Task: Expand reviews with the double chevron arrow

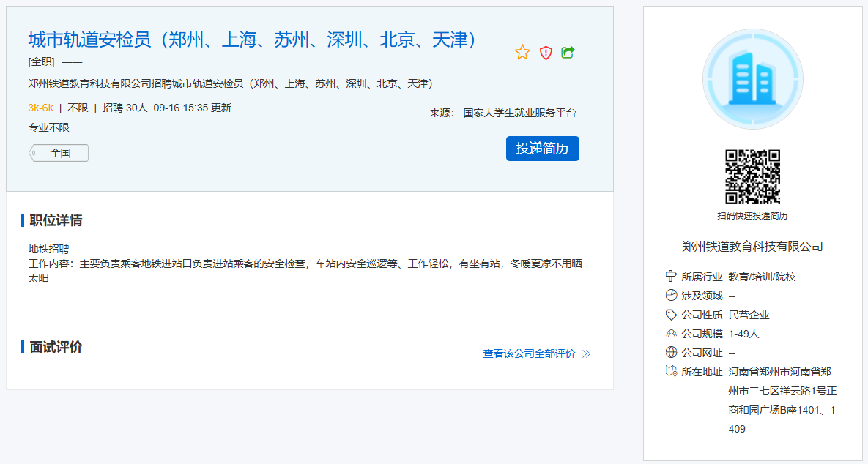Action: click(587, 354)
